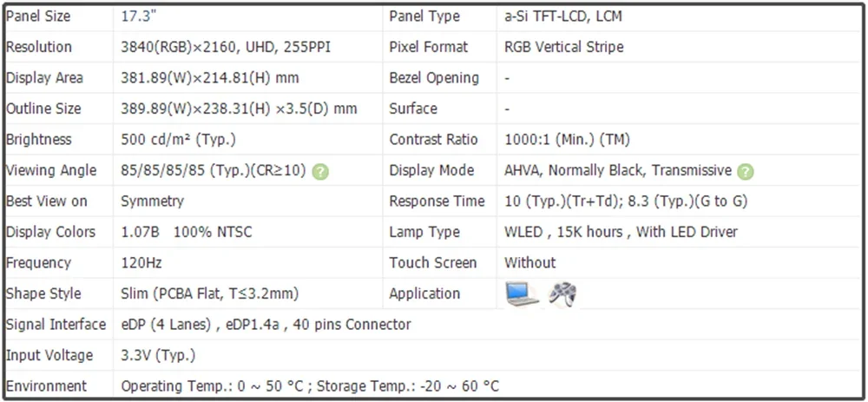Viewport: 868px width, 402px height.
Task: Click the 500 cd/m² brightness value
Action: (178, 140)
